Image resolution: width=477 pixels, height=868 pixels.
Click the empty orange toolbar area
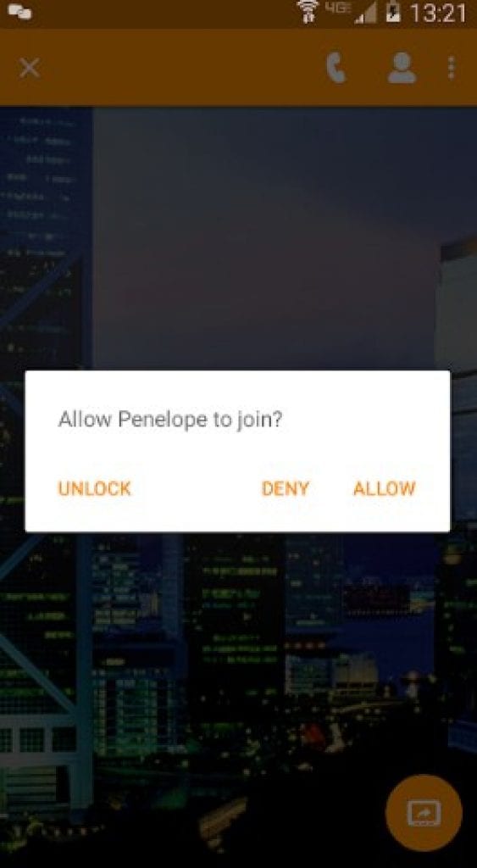(x=177, y=68)
